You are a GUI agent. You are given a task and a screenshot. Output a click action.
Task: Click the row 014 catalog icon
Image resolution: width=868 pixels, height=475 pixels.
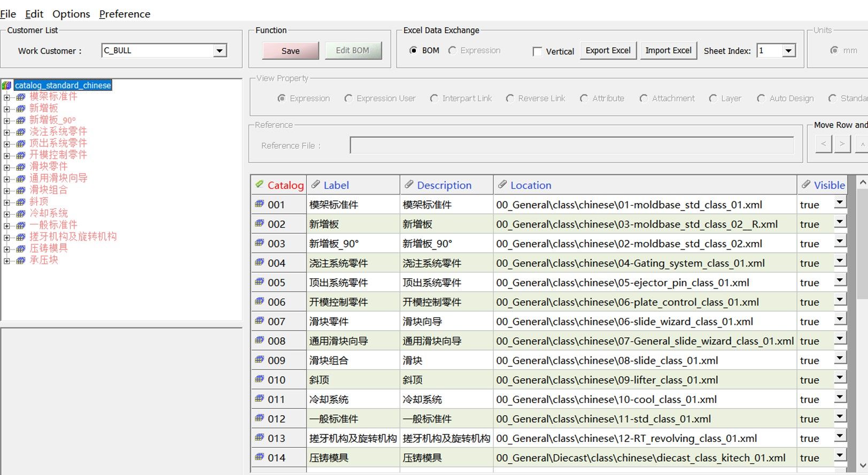point(260,457)
